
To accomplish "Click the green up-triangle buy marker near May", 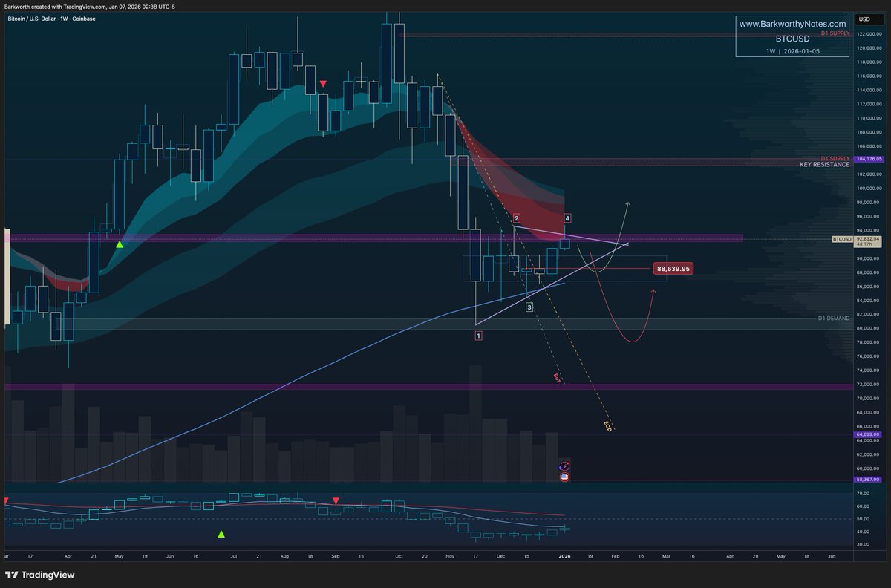I will (x=120, y=243).
